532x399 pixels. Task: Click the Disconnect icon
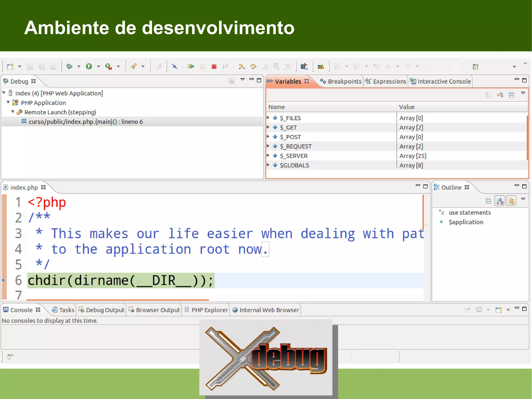click(x=225, y=67)
